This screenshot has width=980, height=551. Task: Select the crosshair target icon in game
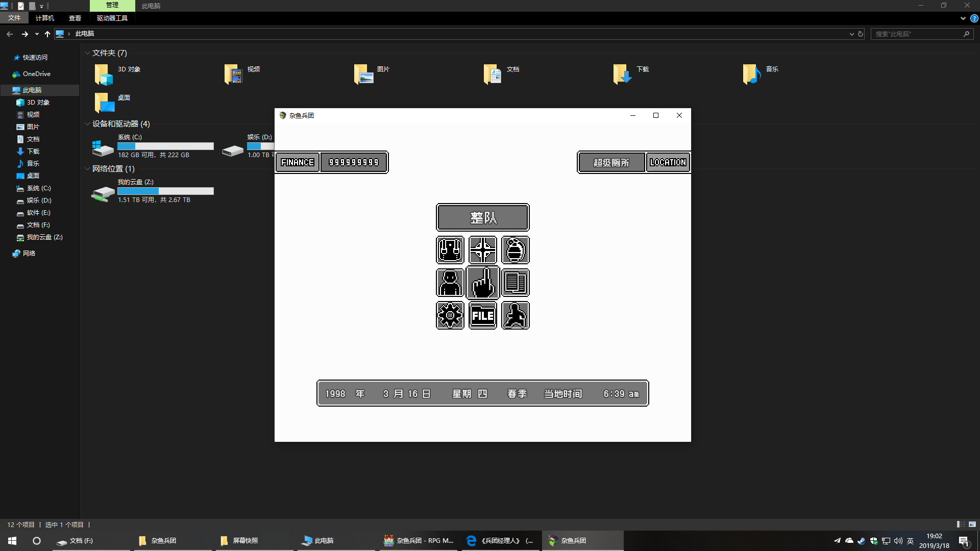483,250
